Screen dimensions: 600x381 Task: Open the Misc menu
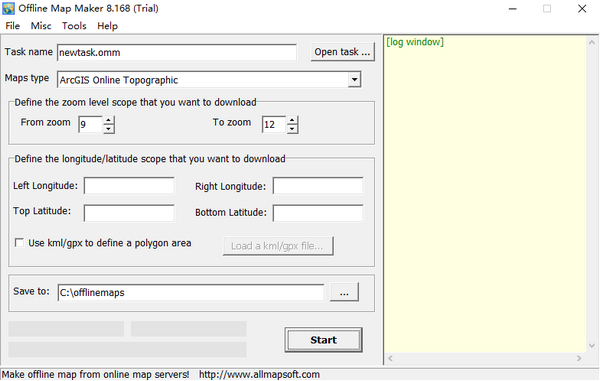(41, 26)
